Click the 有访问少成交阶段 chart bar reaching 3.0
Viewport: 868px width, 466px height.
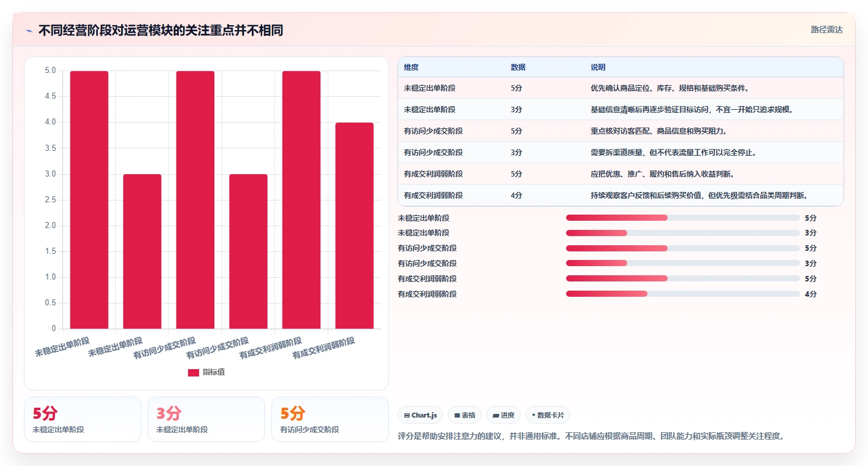248,251
